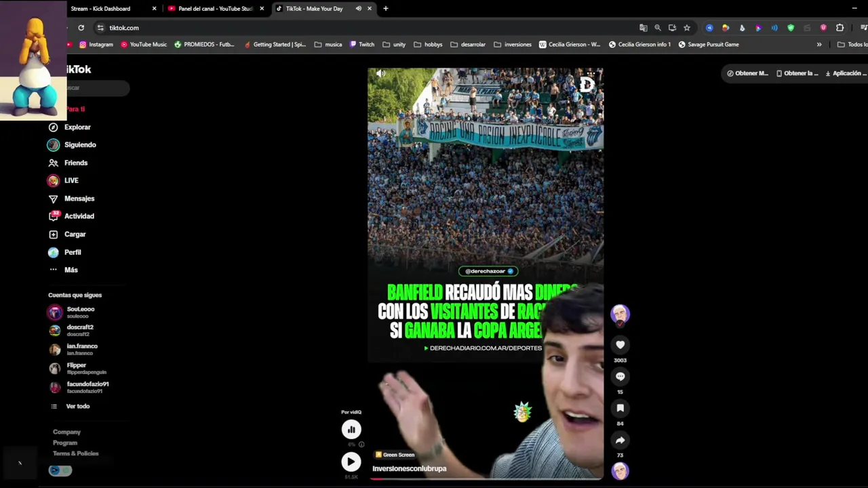868x488 pixels.
Task: Open a new browser tab
Action: pos(386,9)
